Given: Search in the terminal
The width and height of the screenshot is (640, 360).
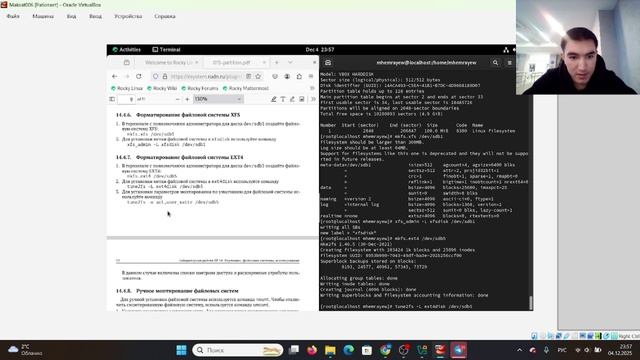Looking at the screenshot, I should point(496,63).
